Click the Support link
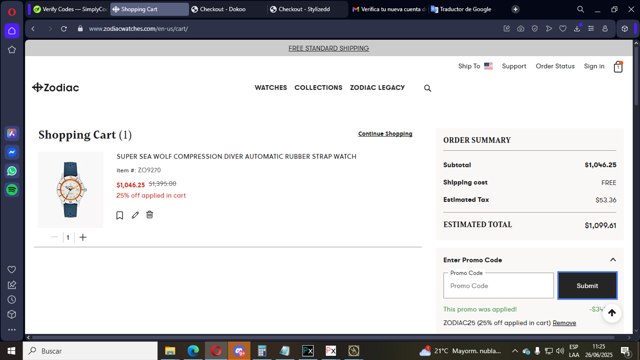Image resolution: width=640 pixels, height=360 pixels. click(x=514, y=66)
